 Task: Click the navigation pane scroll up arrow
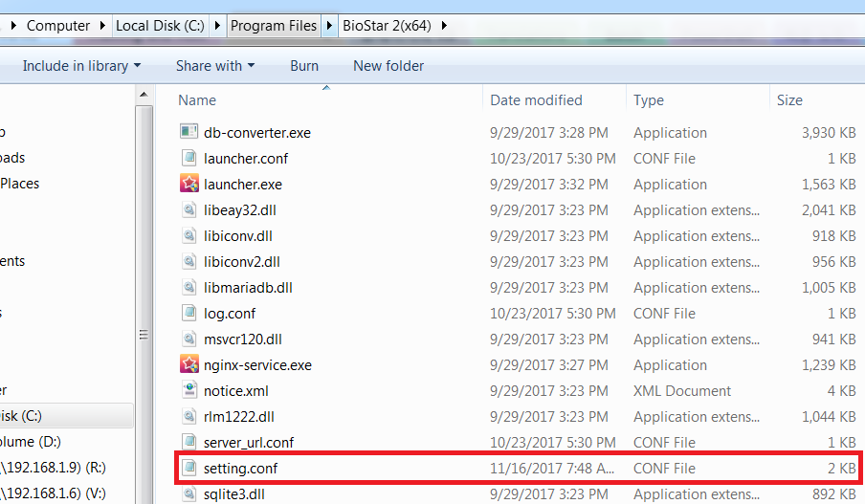tap(144, 95)
